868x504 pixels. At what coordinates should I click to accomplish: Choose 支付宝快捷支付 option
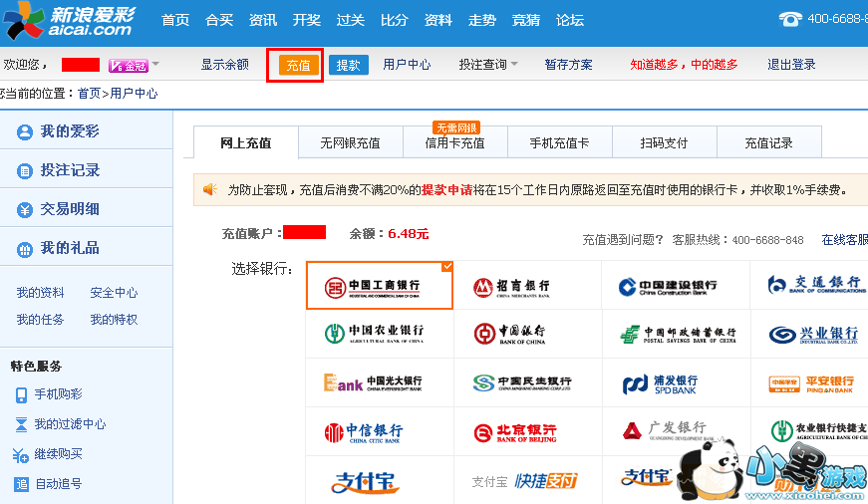point(527,480)
